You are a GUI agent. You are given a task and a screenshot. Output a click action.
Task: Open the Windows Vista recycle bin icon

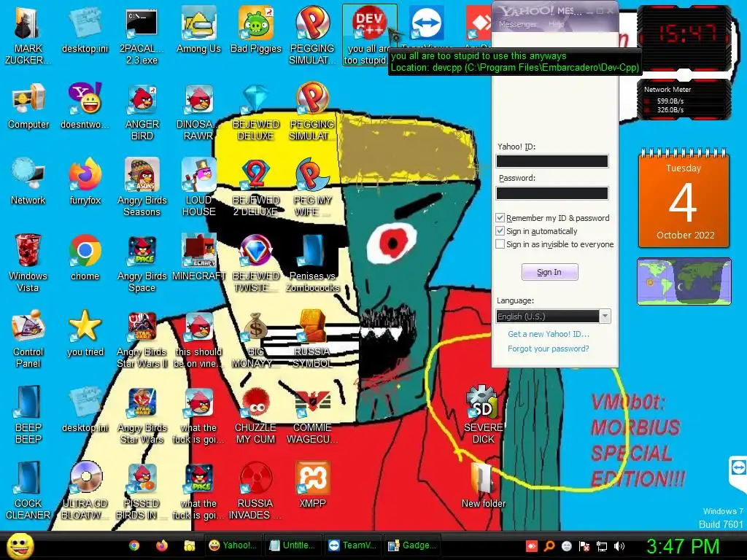tap(28, 262)
